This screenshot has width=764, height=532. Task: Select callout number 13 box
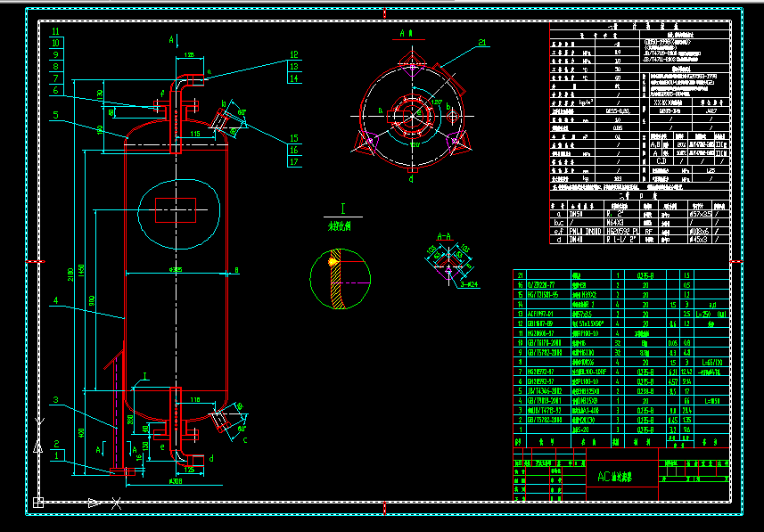pos(294,67)
